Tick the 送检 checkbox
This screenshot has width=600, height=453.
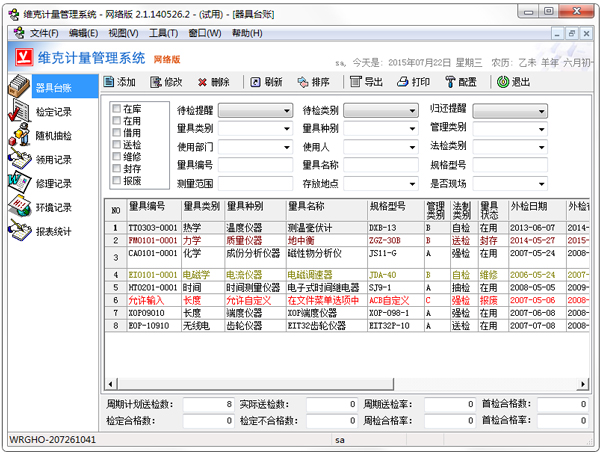[117, 144]
